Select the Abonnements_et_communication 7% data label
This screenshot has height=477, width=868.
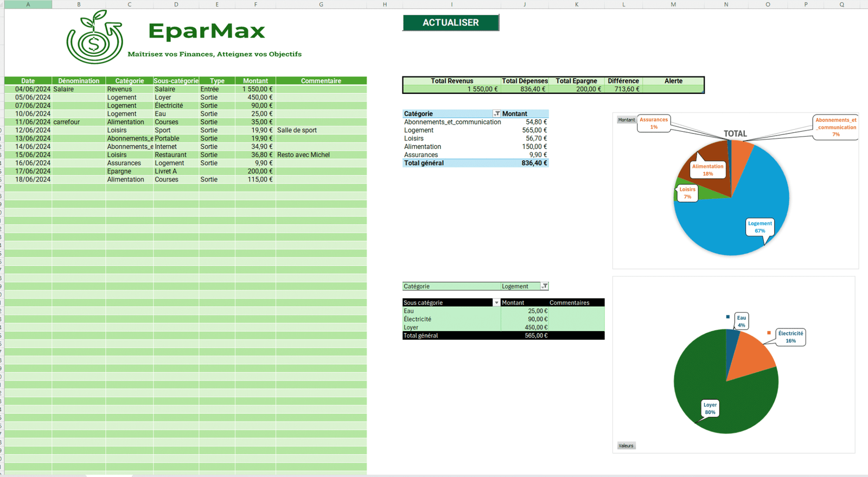[x=836, y=127]
